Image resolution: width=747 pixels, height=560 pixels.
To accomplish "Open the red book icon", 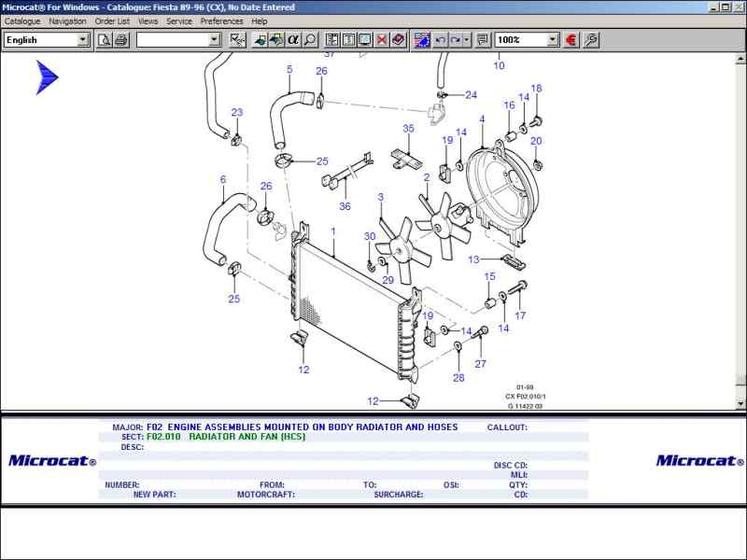I will point(399,40).
